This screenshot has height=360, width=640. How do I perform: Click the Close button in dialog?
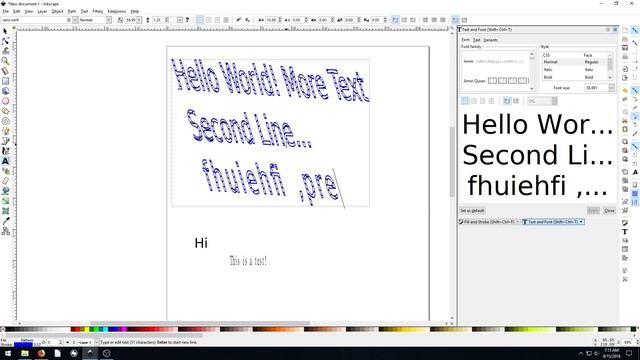pyautogui.click(x=609, y=211)
